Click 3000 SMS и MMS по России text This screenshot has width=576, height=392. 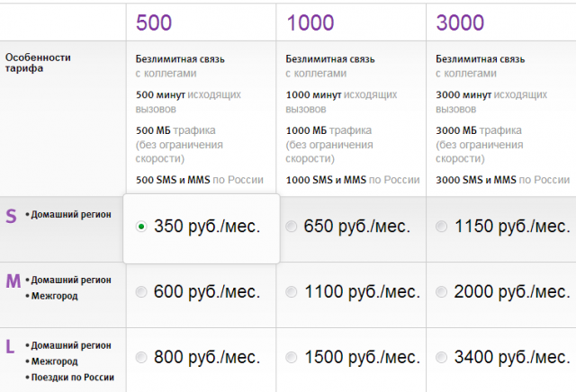[501, 180]
